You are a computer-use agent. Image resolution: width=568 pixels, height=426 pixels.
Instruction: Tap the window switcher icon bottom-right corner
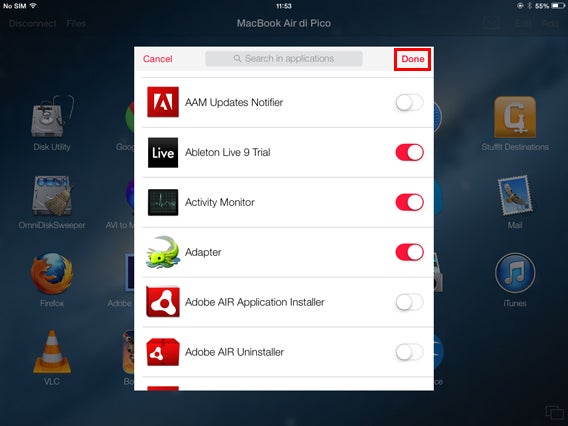click(x=554, y=413)
